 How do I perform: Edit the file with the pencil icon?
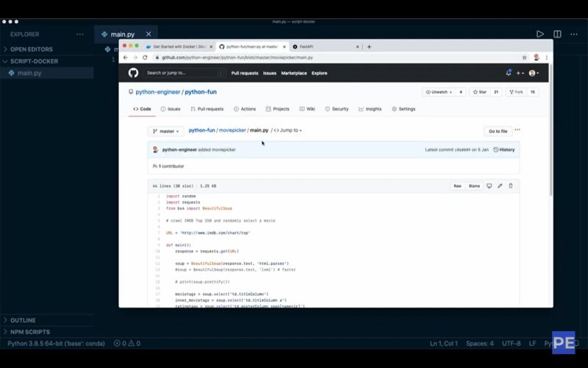(500, 186)
